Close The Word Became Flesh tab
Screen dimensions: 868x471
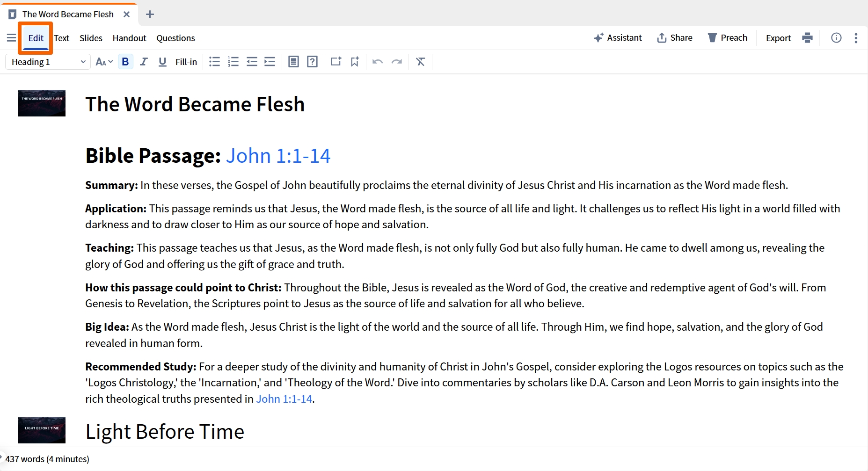(x=126, y=14)
